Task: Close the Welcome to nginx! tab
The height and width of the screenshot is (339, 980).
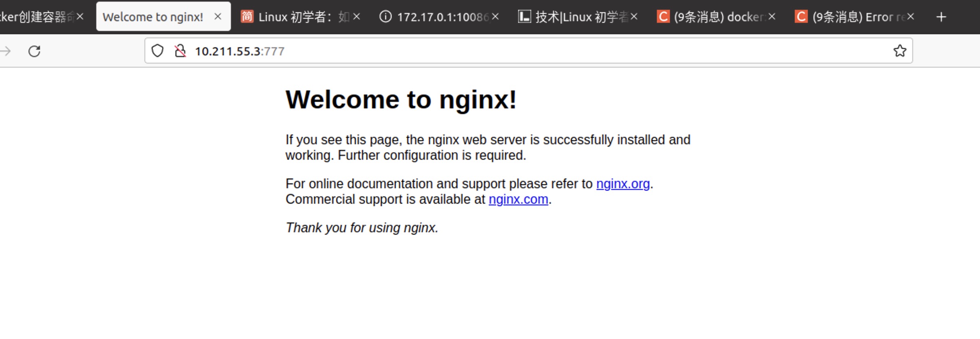Action: (218, 17)
